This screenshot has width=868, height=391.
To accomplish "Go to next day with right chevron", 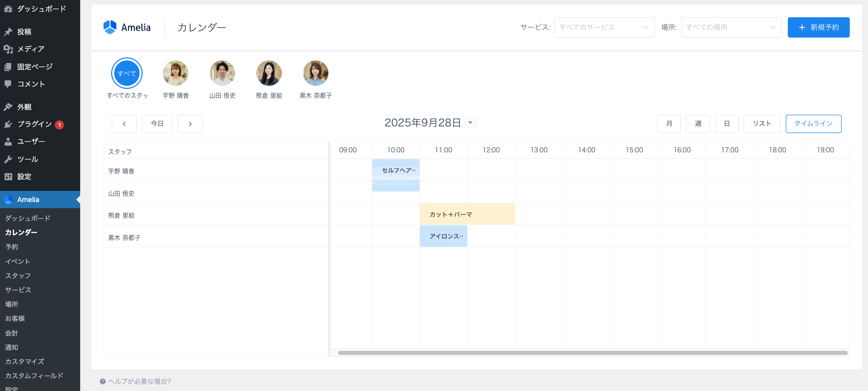I will click(190, 124).
